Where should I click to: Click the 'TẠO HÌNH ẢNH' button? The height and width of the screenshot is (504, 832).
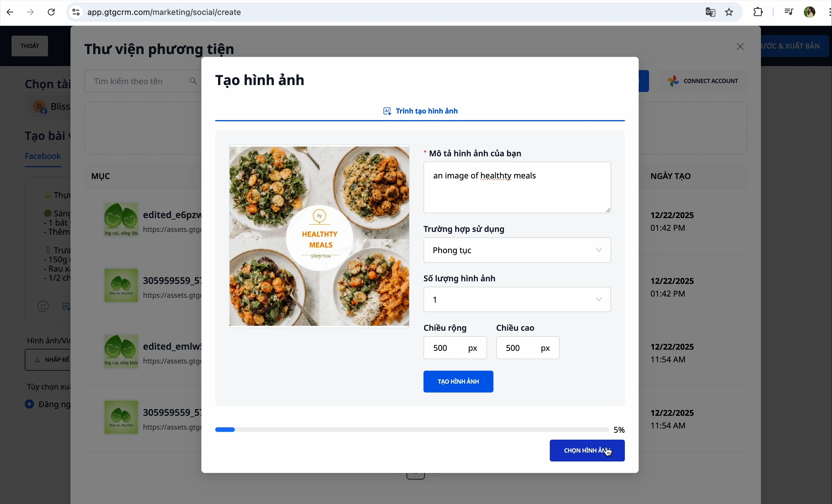(x=458, y=382)
